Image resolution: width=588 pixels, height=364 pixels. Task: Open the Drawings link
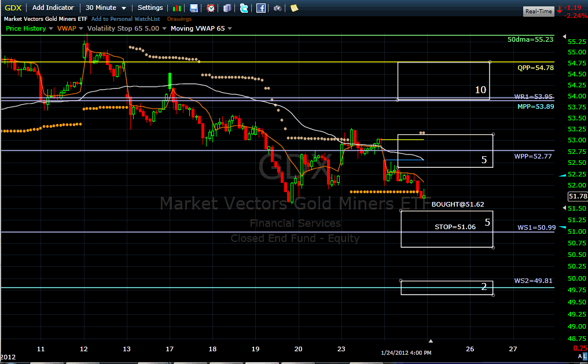[x=179, y=19]
